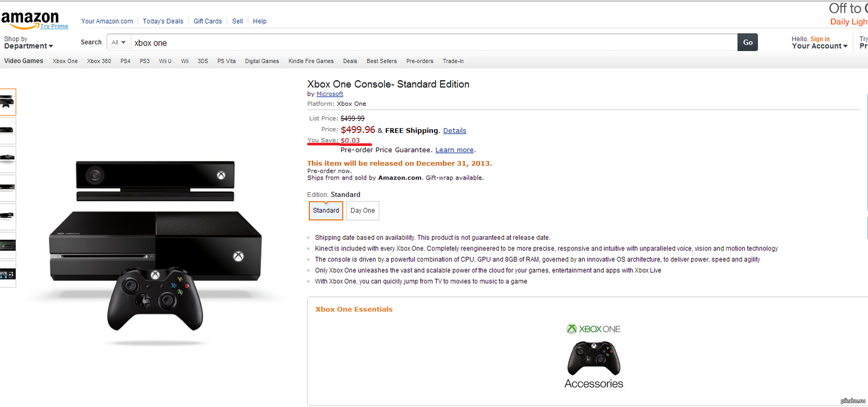This screenshot has height=407, width=868.
Task: Open the All search category dropdown
Action: point(118,42)
